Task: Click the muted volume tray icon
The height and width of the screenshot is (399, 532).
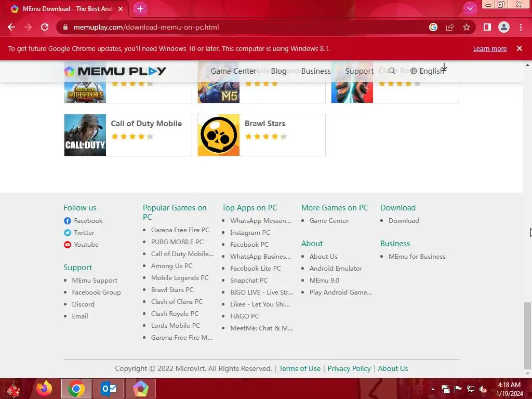Action: [483, 389]
